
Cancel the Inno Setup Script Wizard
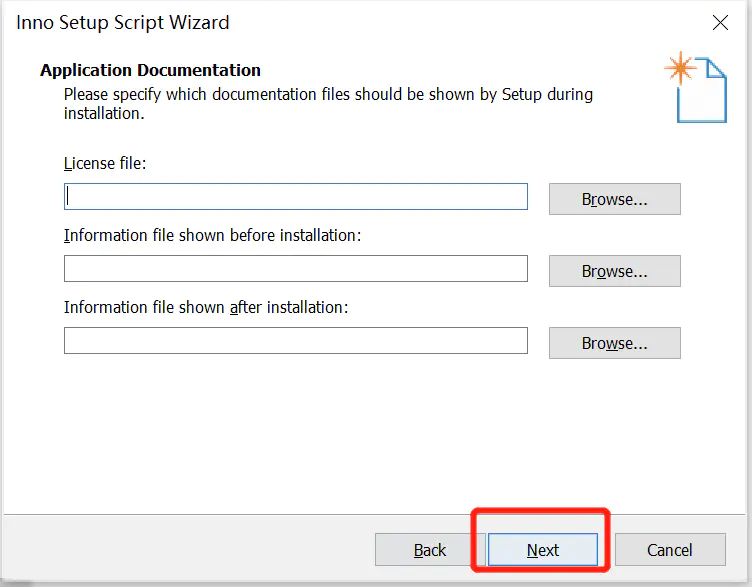[x=670, y=550]
